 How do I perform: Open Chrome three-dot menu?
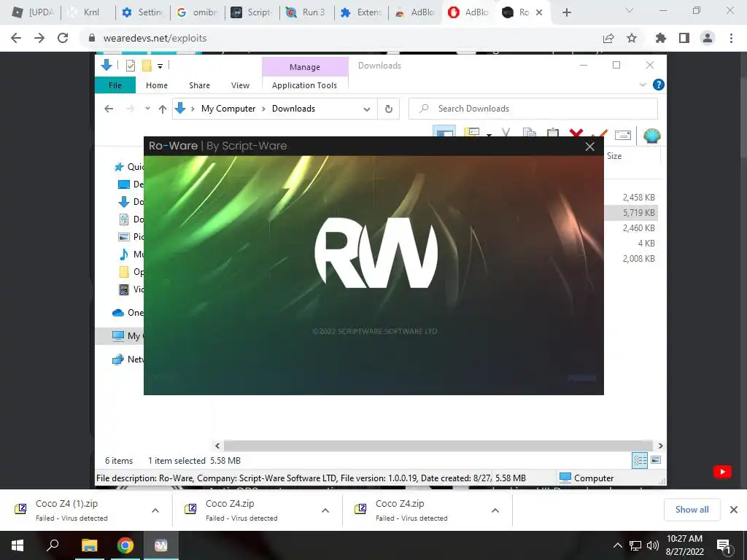coord(731,38)
